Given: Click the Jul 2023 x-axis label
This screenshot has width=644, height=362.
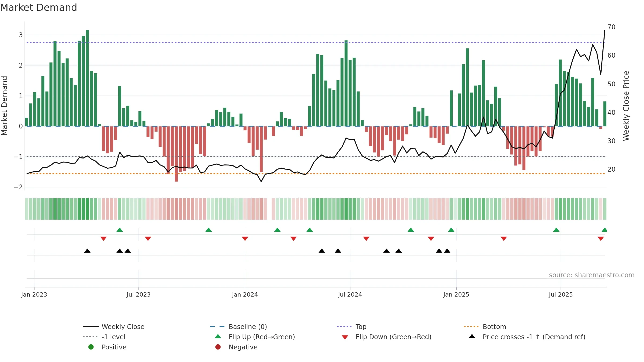Looking at the screenshot, I should pyautogui.click(x=138, y=294).
